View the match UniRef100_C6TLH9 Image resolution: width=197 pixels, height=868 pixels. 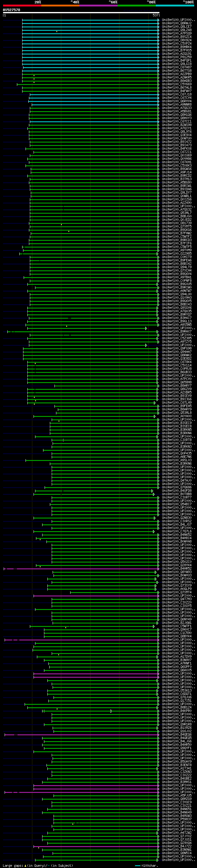point(177,402)
